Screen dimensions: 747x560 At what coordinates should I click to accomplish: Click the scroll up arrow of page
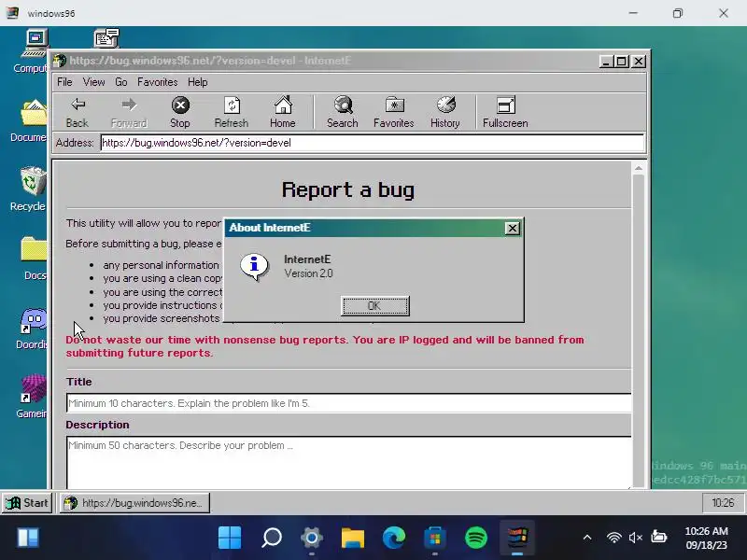coord(639,168)
